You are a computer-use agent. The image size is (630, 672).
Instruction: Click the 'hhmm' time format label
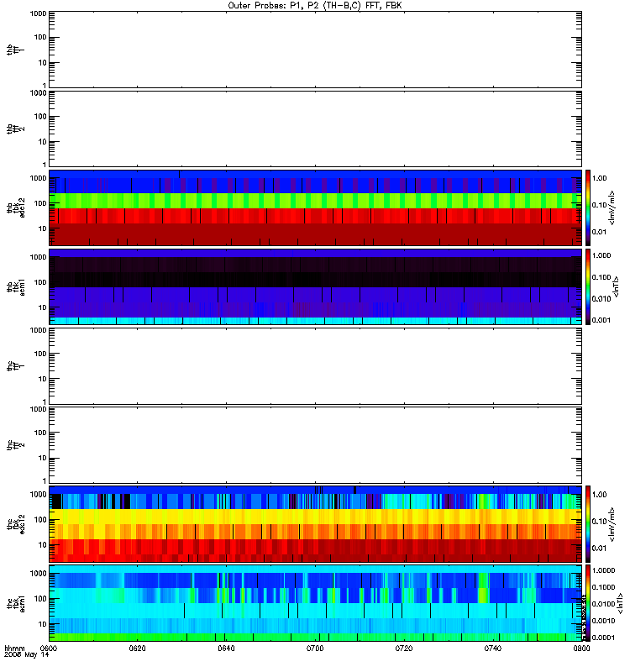click(x=14, y=648)
